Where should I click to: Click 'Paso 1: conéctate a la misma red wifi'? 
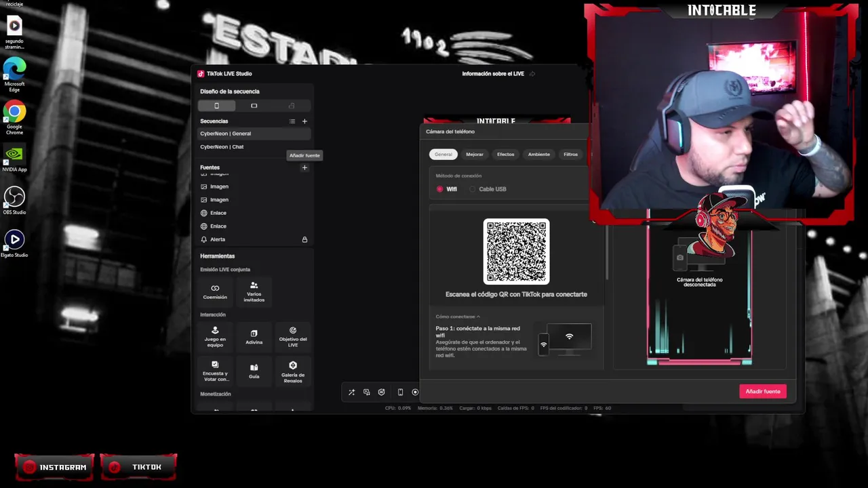point(477,331)
